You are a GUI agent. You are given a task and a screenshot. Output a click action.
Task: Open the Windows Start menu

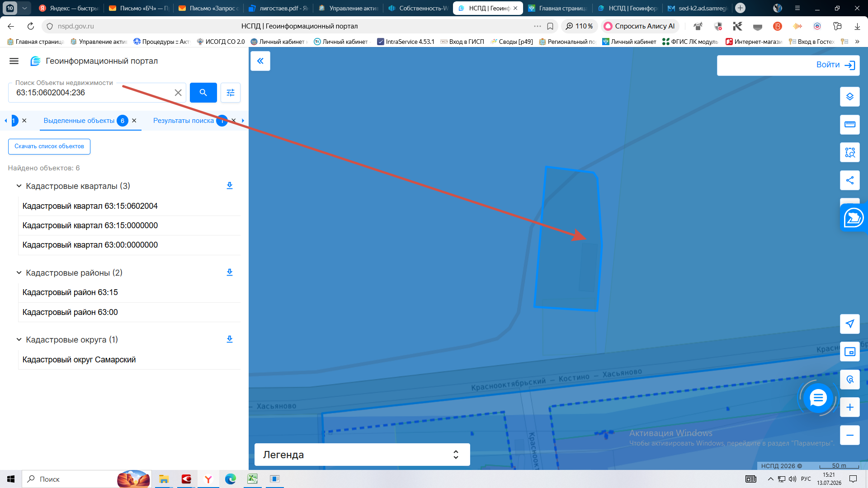[11, 479]
